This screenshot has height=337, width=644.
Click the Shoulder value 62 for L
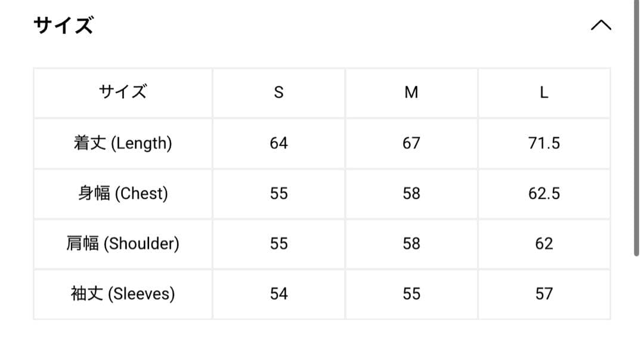click(x=543, y=243)
